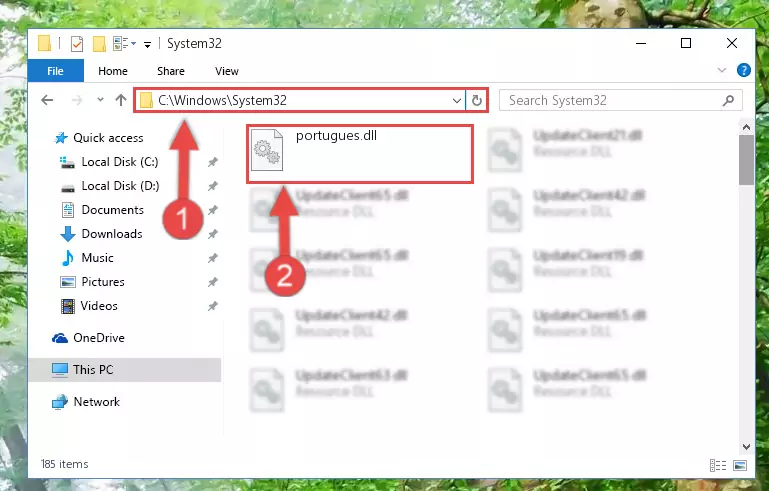Click the pin icon next to Downloads
Screen dimensions: 769x491
(212, 234)
